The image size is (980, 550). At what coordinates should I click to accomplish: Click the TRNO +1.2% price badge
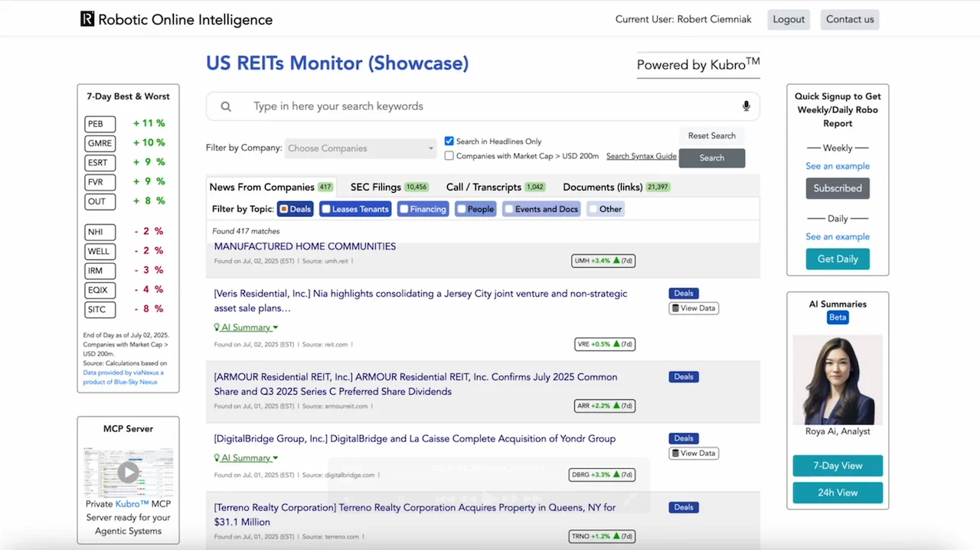(603, 536)
